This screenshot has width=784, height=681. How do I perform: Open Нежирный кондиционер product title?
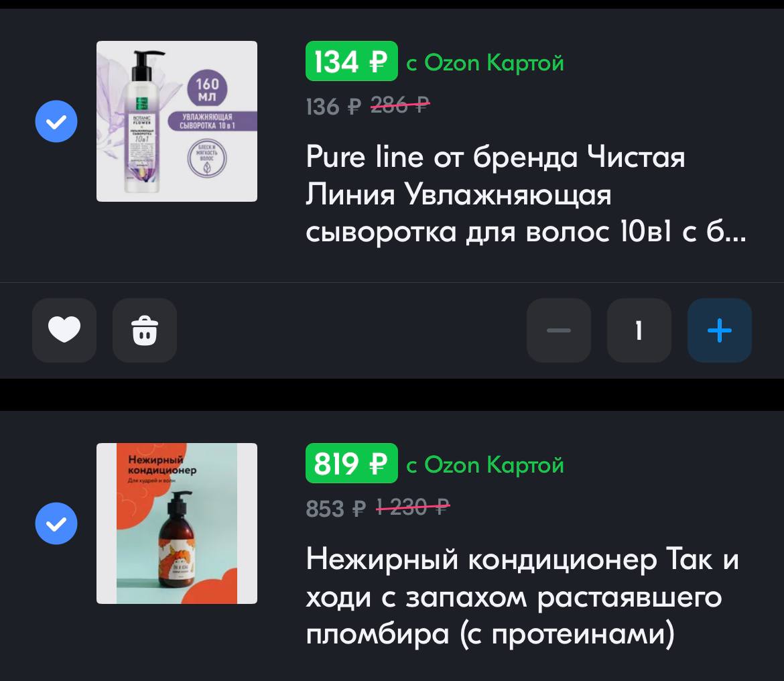coord(523,596)
